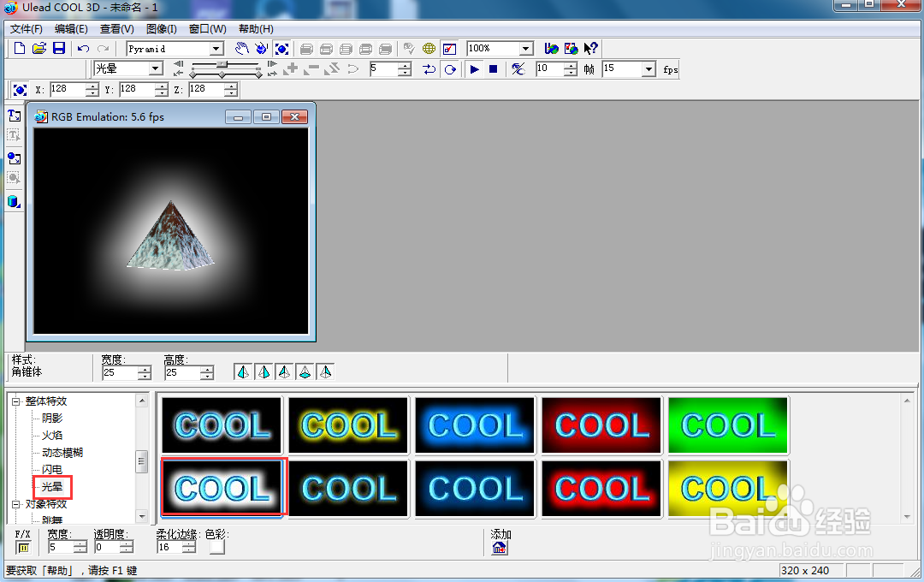The height and width of the screenshot is (582, 924).
Task: Open a file with the folder icon
Action: [x=38, y=48]
